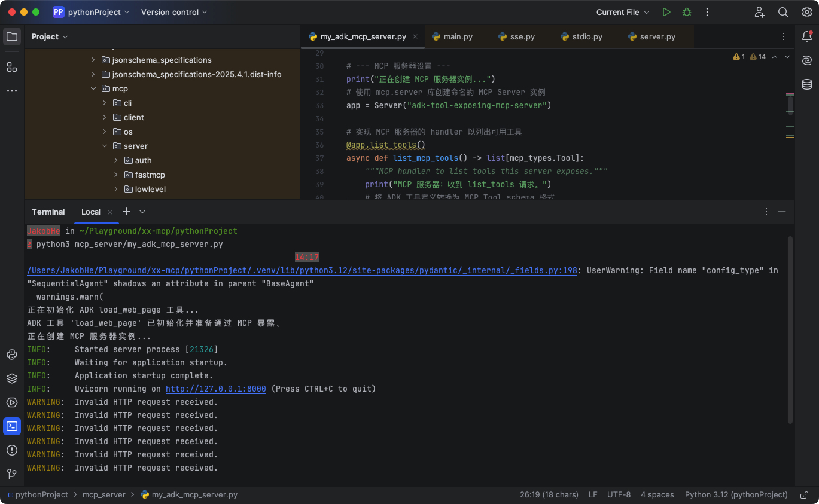819x504 pixels.
Task: Toggle the Project tool window folder icon
Action: tap(12, 36)
